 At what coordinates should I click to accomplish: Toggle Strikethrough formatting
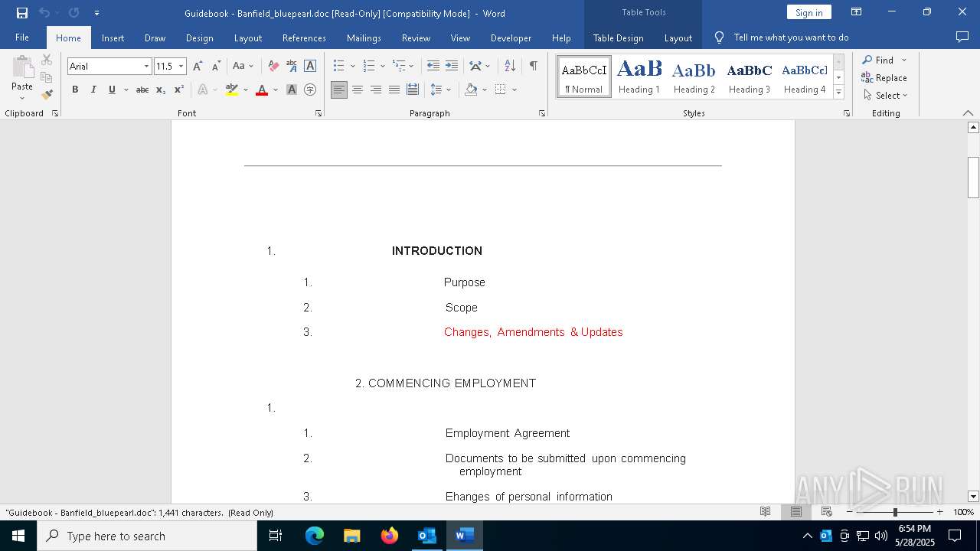[142, 90]
